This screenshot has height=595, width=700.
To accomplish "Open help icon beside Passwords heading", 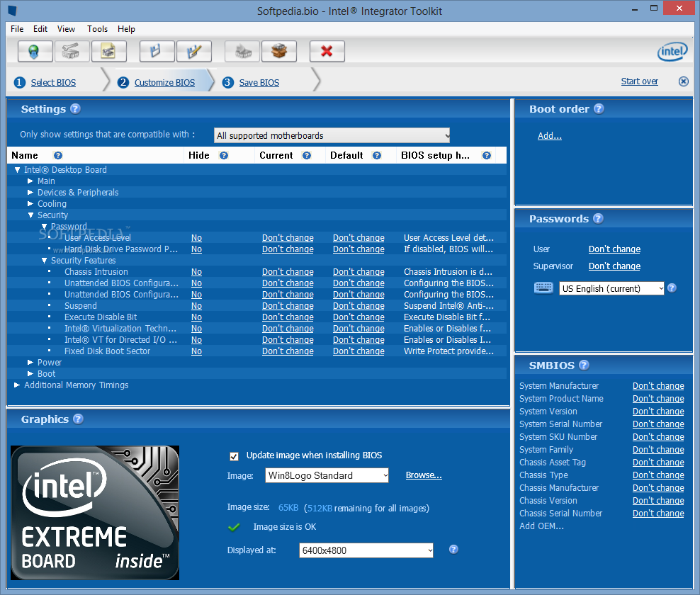I will pos(598,218).
